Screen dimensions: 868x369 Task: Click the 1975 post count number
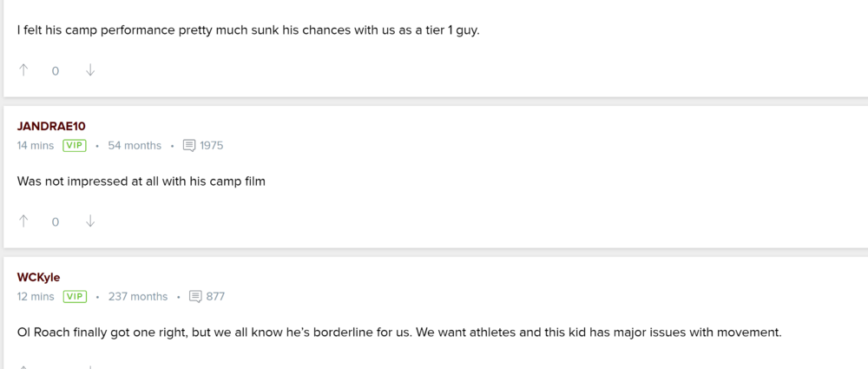(212, 146)
